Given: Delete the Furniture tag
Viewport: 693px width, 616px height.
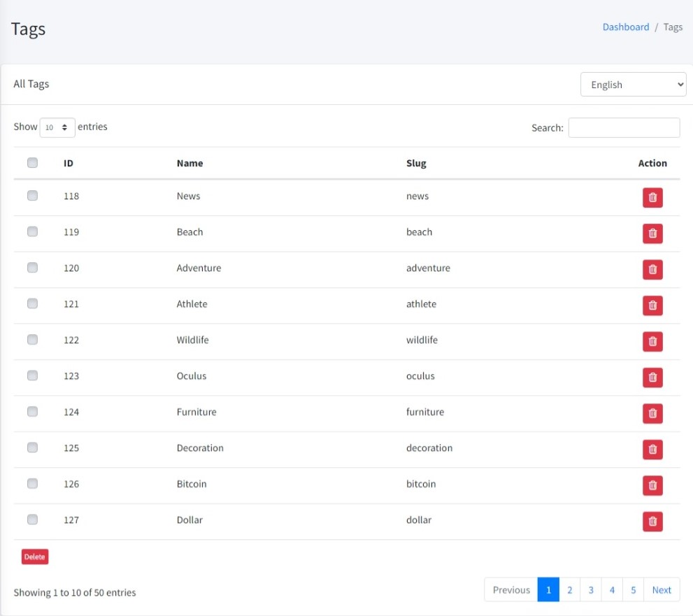Looking at the screenshot, I should click(652, 413).
